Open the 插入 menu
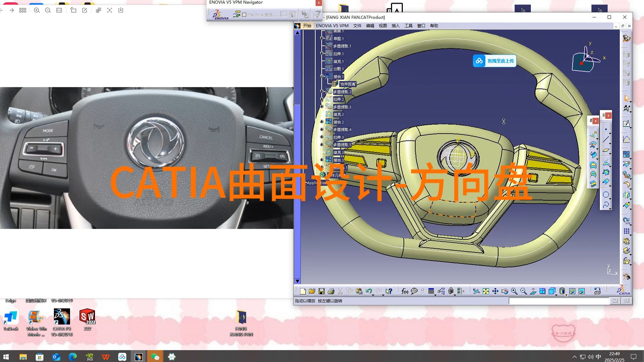Screen dimensions: 644x362 click(395, 26)
